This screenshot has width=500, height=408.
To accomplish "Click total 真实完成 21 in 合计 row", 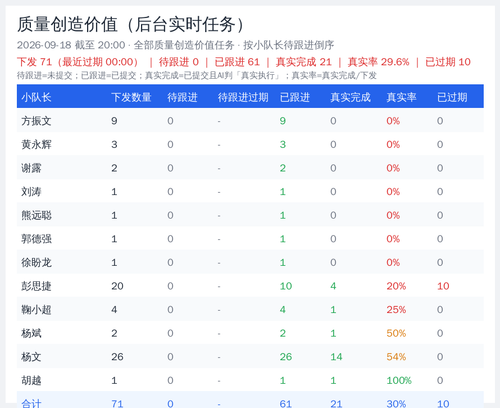I will pos(336,404).
